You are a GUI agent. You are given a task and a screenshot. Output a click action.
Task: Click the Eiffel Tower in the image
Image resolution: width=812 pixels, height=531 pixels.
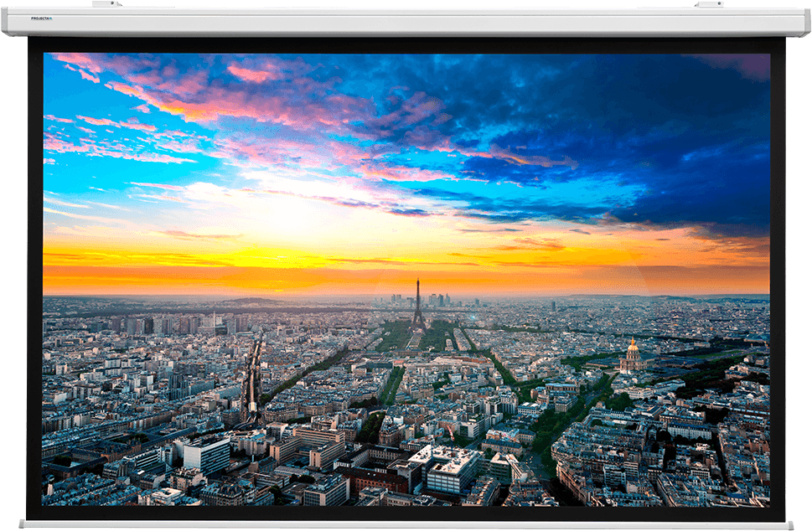coord(416,306)
